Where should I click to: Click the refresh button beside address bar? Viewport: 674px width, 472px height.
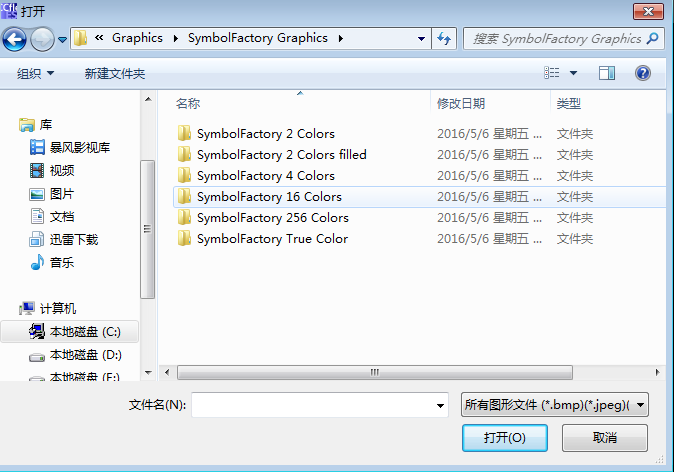pyautogui.click(x=444, y=39)
